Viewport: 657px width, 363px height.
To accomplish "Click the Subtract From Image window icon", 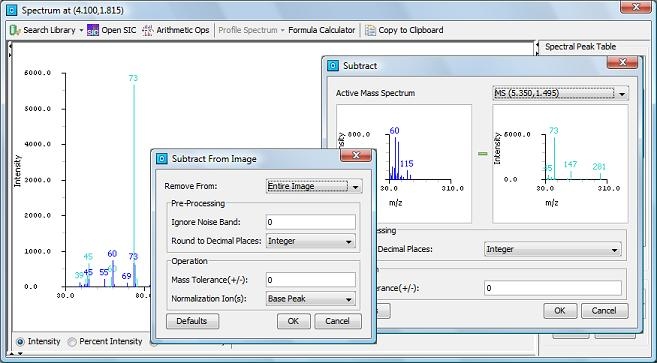I will point(162,159).
